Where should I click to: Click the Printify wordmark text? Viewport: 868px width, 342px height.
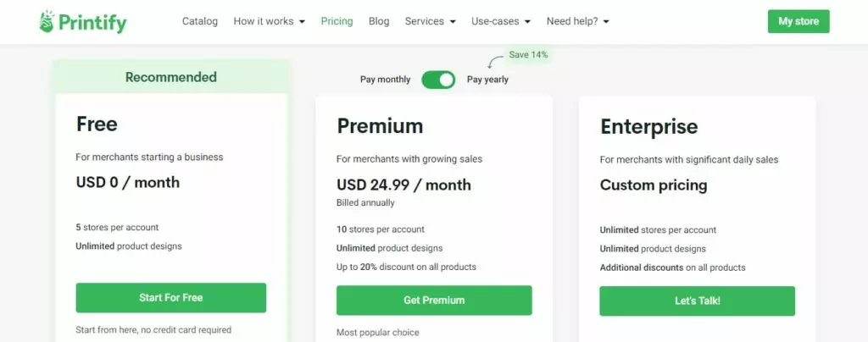point(92,23)
